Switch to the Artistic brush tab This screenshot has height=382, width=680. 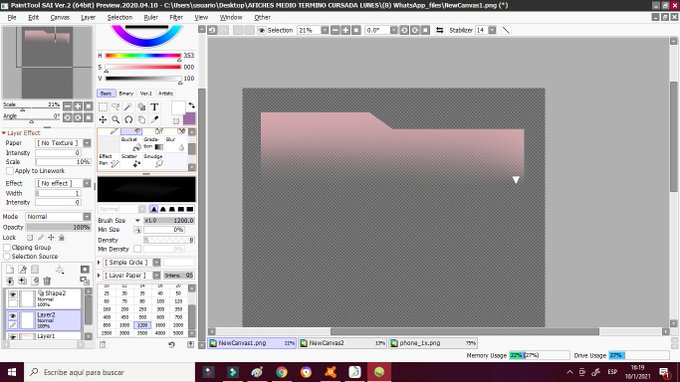(166, 93)
